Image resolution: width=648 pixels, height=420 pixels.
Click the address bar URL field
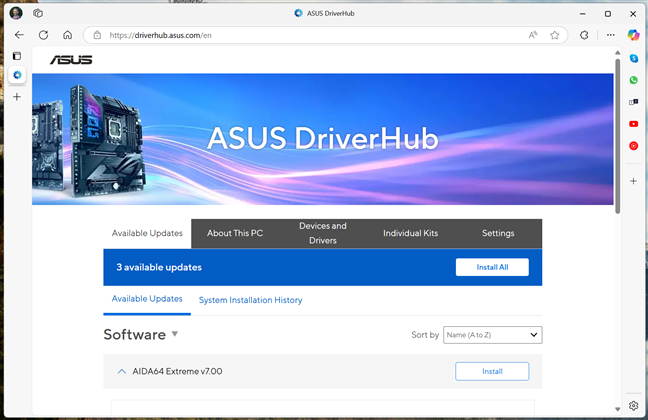click(300, 34)
